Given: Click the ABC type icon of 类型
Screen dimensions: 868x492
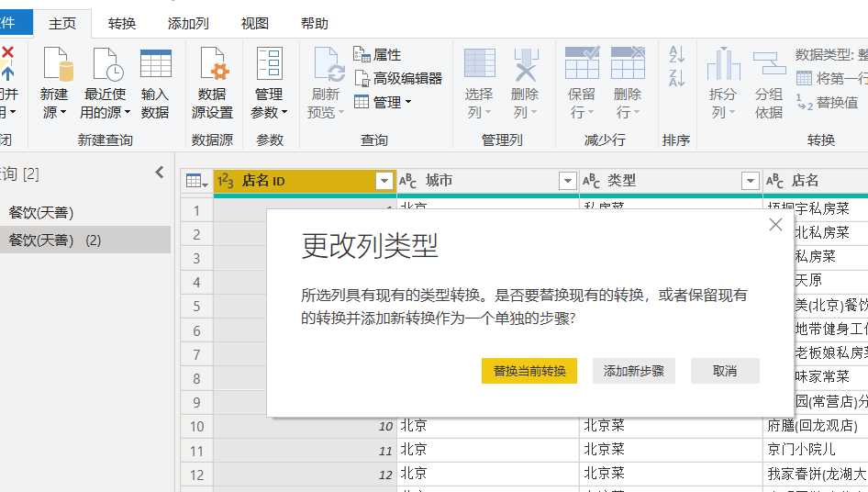Looking at the screenshot, I should click(x=591, y=181).
